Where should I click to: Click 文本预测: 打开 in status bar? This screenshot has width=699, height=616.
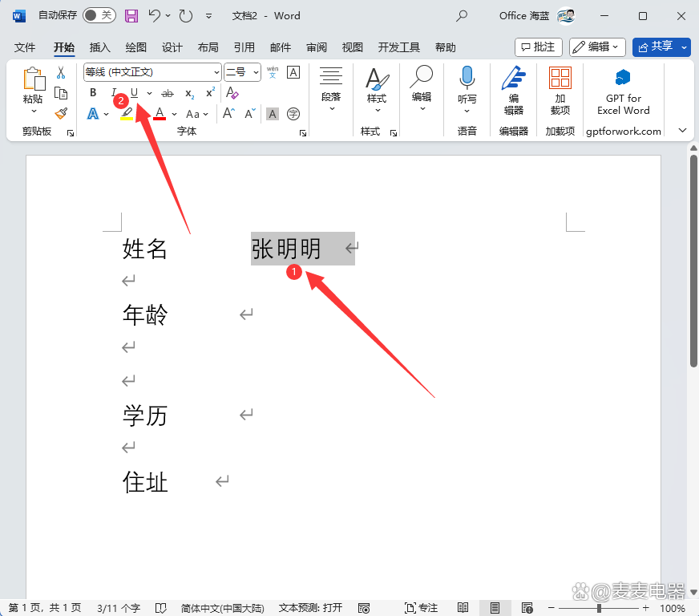pyautogui.click(x=310, y=607)
